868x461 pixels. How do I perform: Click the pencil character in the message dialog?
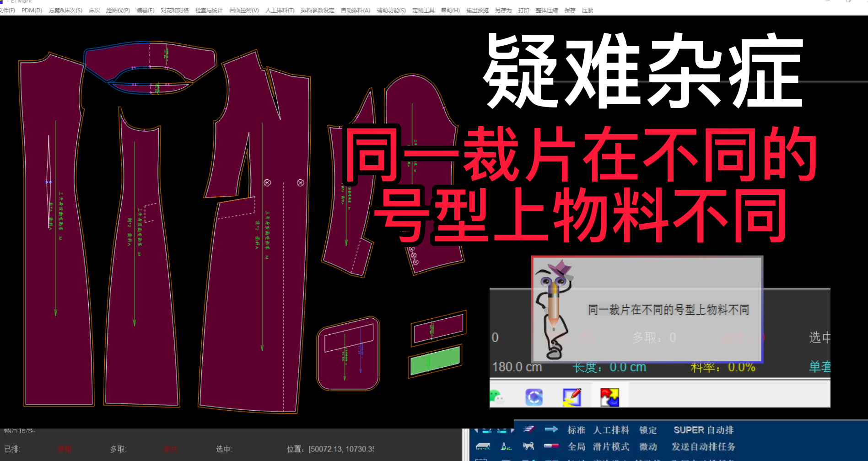tap(554, 310)
